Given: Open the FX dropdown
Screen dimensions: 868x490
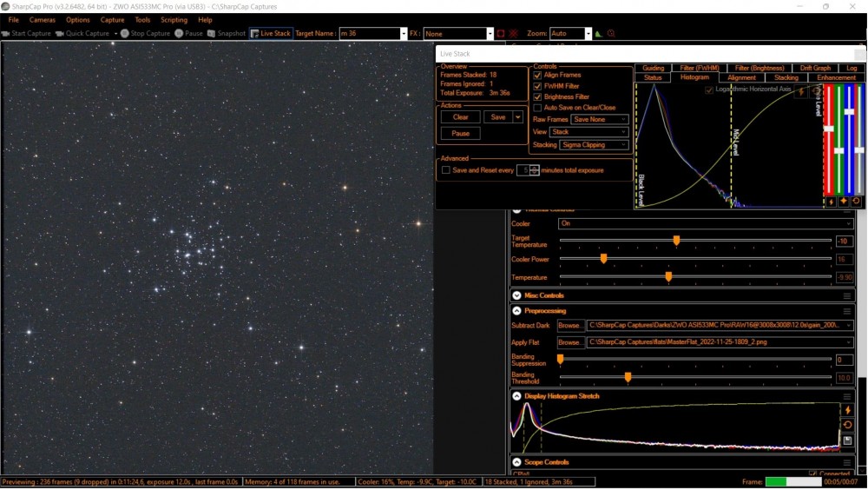Looking at the screenshot, I should pos(490,34).
